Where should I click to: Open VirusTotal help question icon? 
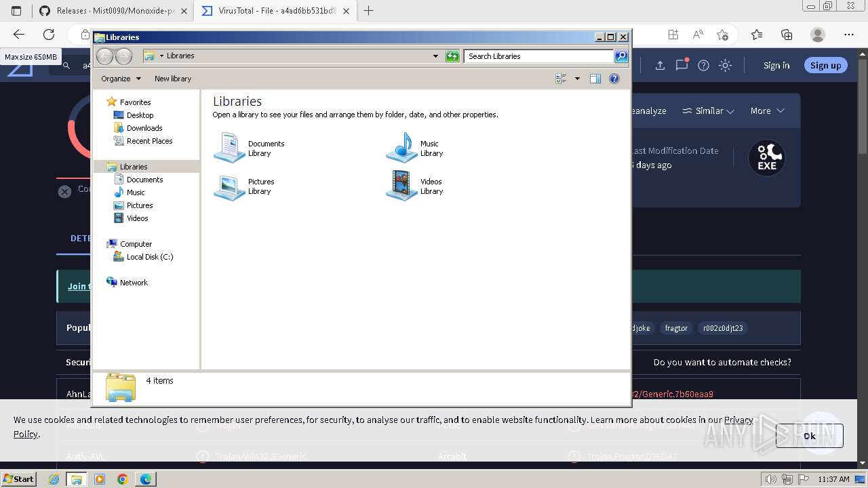click(704, 66)
